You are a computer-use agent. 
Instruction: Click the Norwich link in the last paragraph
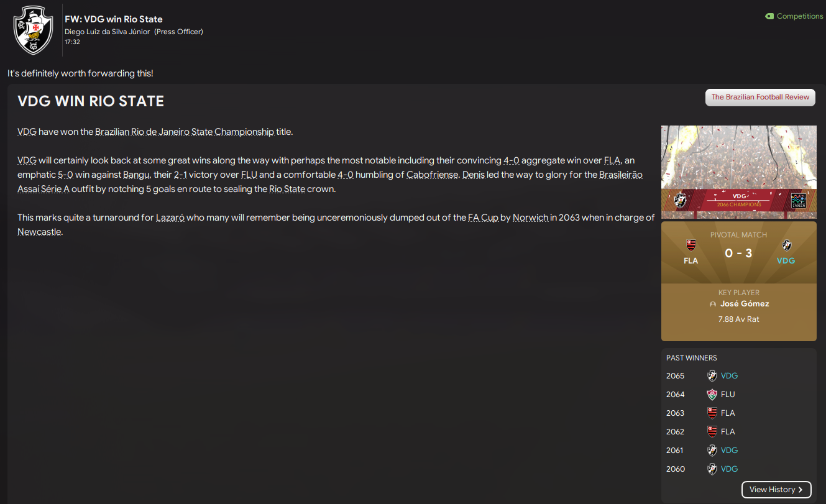tap(530, 218)
